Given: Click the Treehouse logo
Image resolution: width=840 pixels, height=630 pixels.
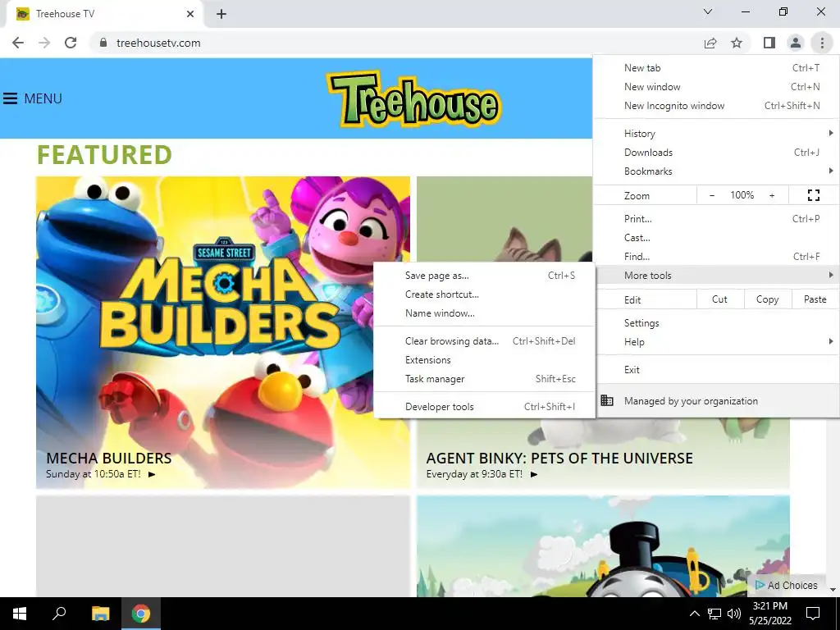Looking at the screenshot, I should 413,99.
